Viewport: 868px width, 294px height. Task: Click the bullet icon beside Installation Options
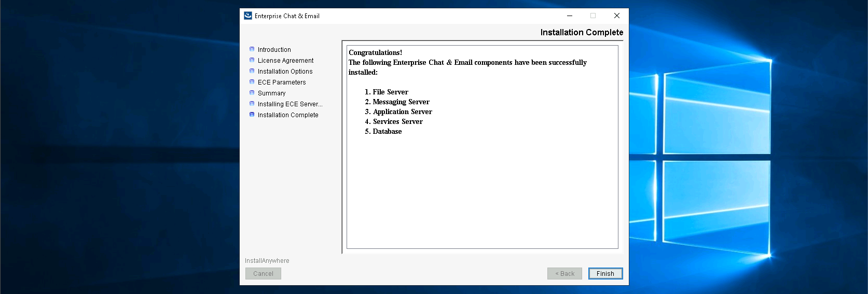tap(252, 71)
